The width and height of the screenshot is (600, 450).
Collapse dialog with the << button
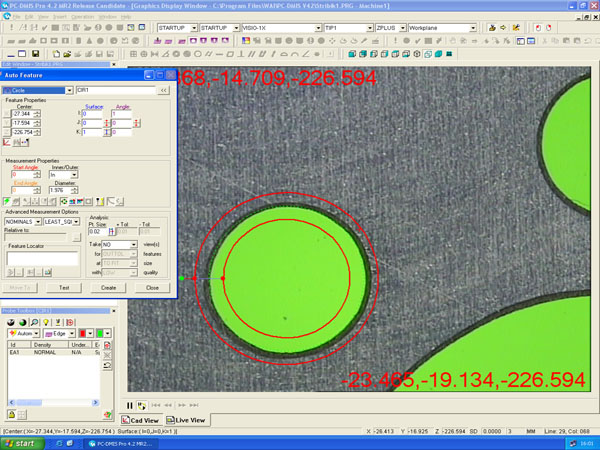pyautogui.click(x=163, y=90)
